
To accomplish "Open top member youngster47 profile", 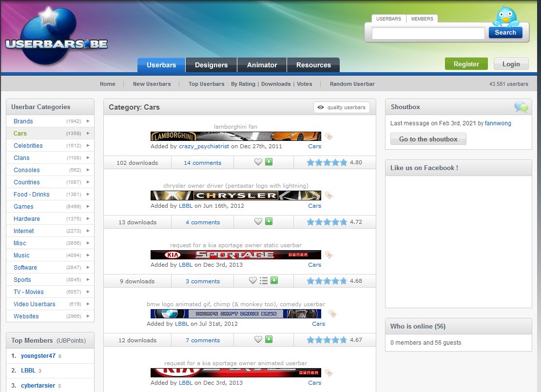I will [38, 356].
